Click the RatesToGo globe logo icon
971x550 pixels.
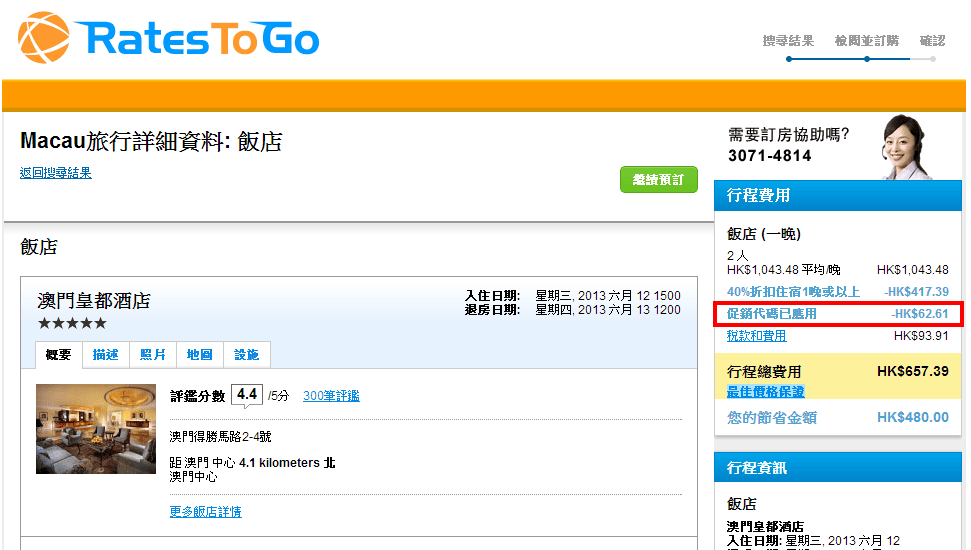(x=44, y=38)
